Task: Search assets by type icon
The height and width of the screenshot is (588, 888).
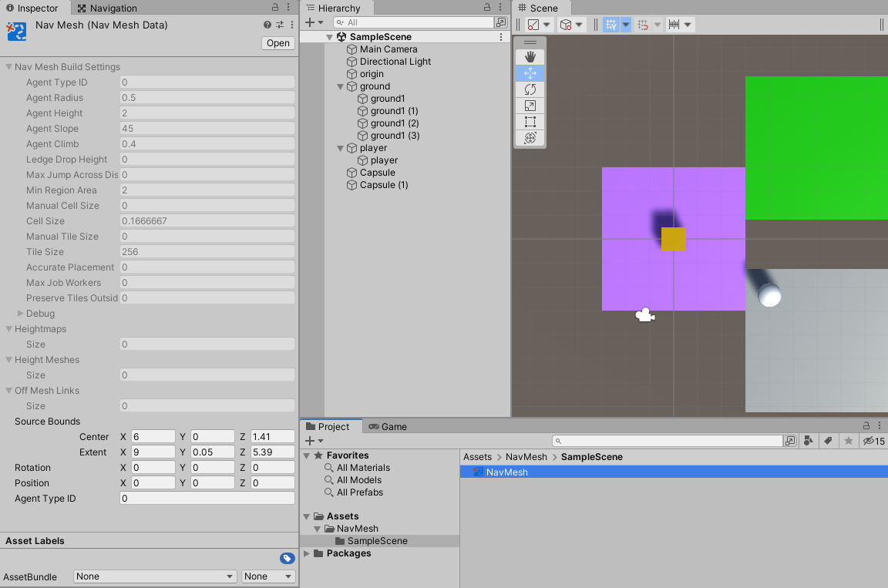Action: (x=809, y=441)
